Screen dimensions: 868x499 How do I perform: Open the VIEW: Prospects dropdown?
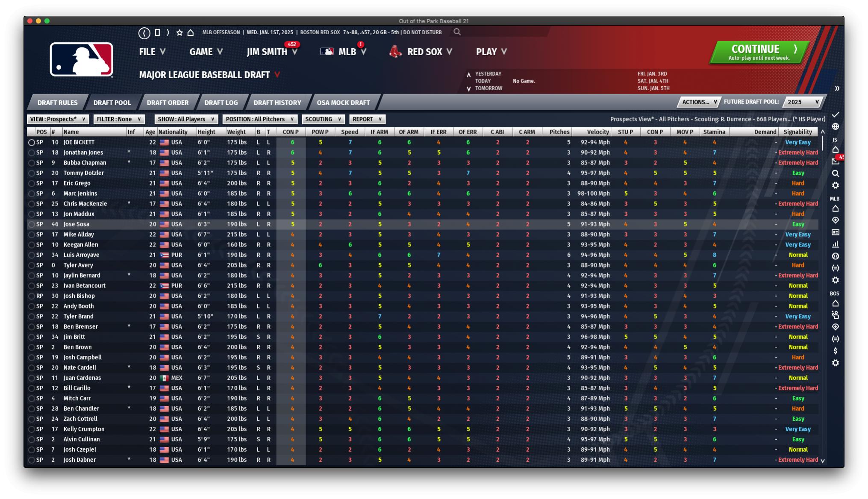(x=57, y=119)
